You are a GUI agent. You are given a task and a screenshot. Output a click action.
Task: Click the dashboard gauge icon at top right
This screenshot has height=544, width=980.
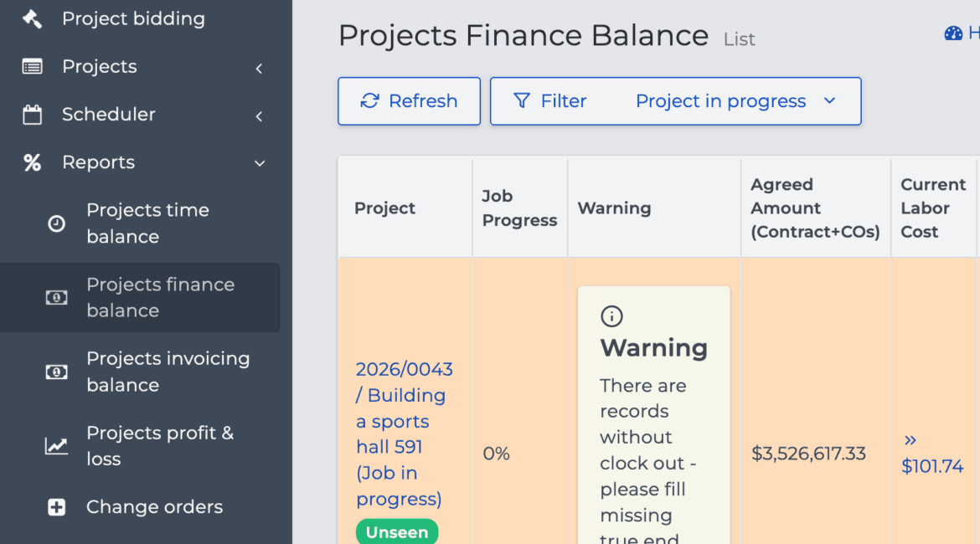(x=953, y=33)
